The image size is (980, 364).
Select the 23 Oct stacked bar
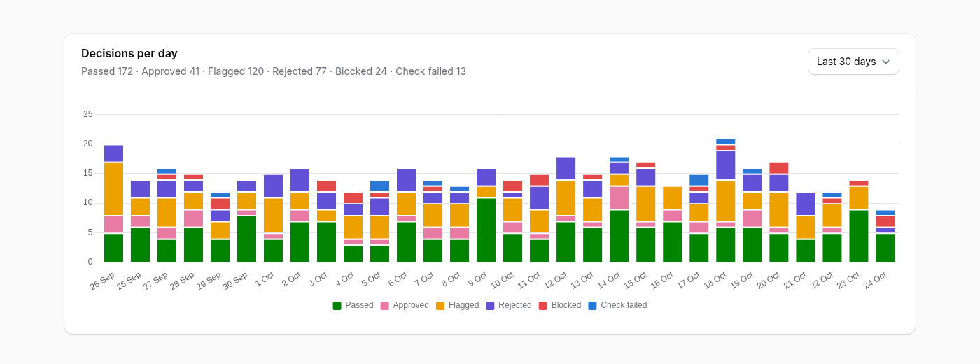(859, 221)
